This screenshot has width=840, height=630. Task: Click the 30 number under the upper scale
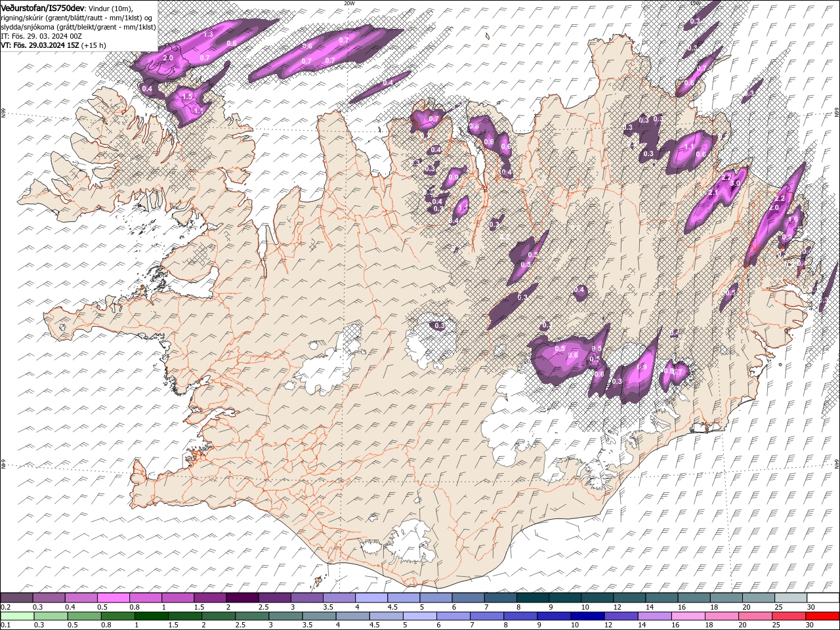(812, 607)
